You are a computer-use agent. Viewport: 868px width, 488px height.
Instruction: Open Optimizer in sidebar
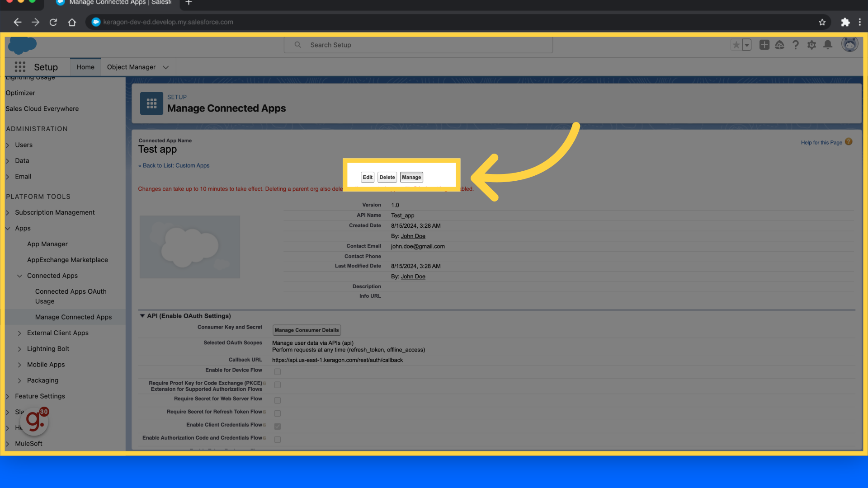[x=20, y=93]
